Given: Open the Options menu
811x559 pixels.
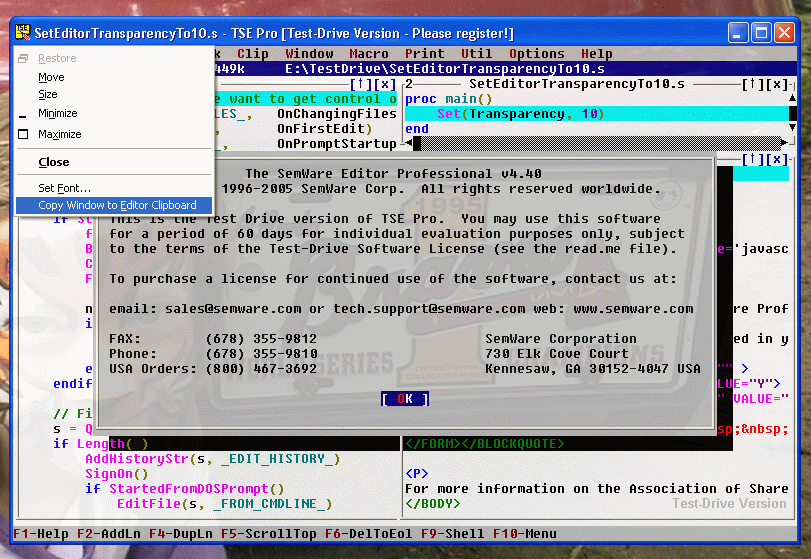Looking at the screenshot, I should click(536, 54).
